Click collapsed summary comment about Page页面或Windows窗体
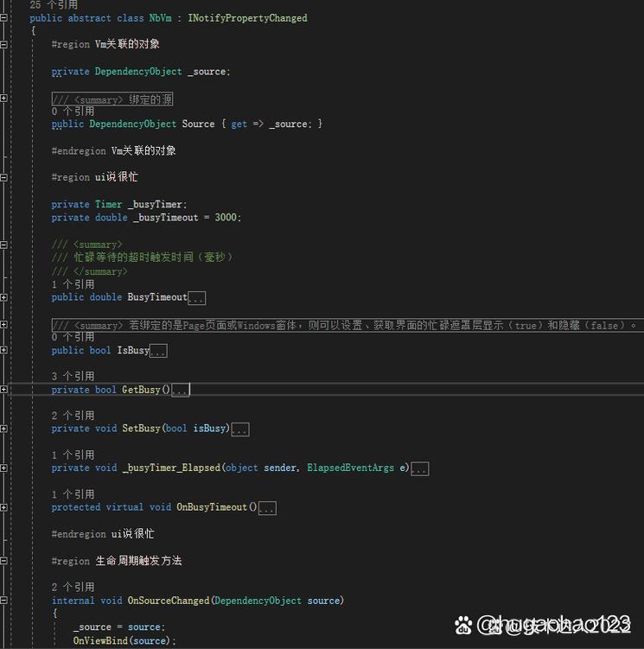 tap(348, 325)
